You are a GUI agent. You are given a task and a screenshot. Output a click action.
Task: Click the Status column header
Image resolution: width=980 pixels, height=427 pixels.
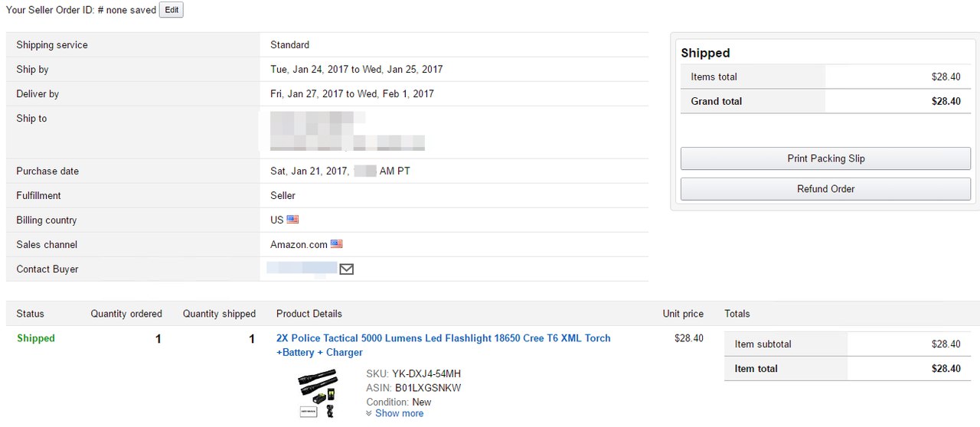31,314
